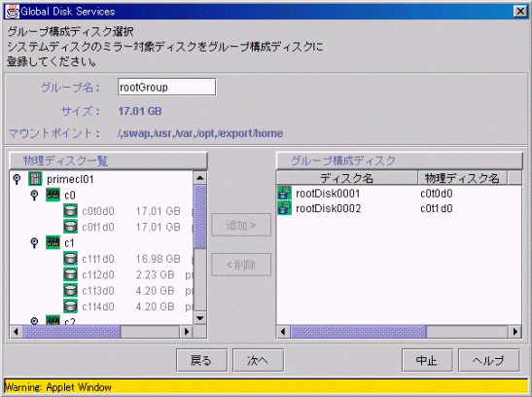This screenshot has width=532, height=397.
Task: Click the primecl01 server node icon
Action: point(35,179)
